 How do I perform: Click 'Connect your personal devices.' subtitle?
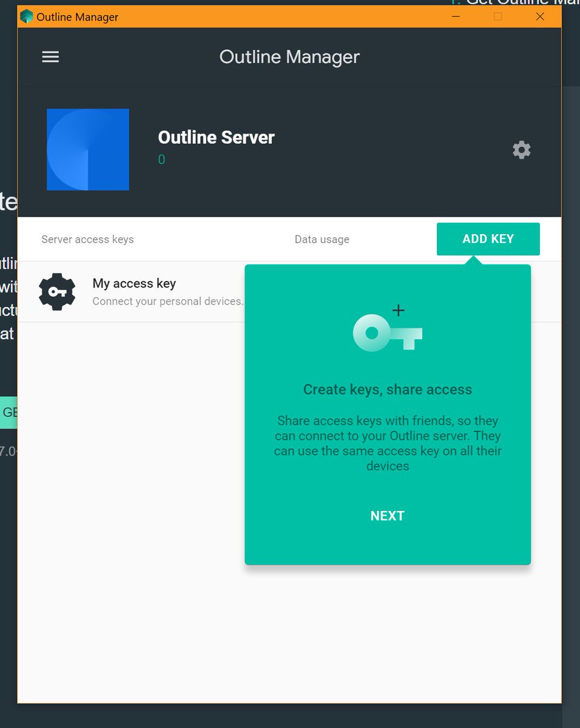pyautogui.click(x=168, y=302)
